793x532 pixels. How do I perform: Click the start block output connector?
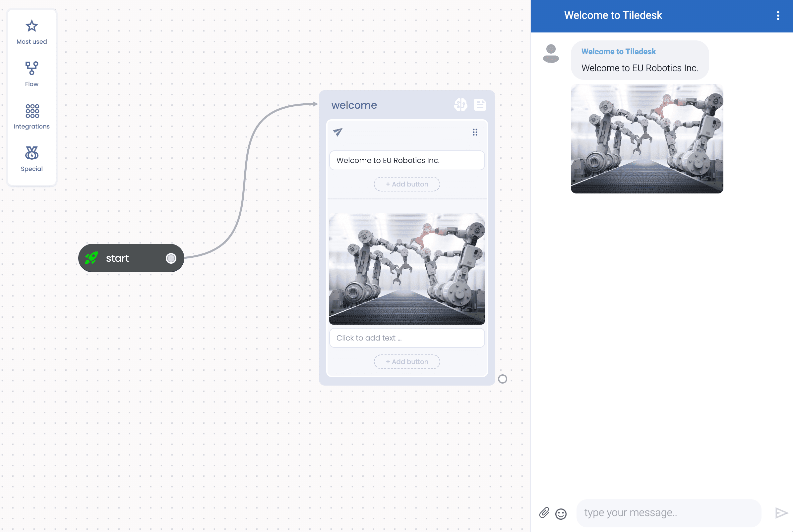click(171, 258)
